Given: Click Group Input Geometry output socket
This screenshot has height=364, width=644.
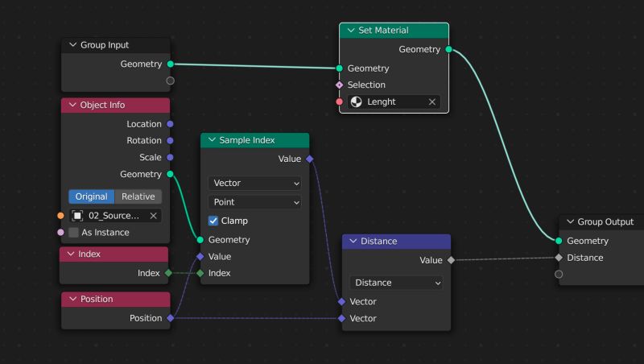Looking at the screenshot, I should coord(171,64).
